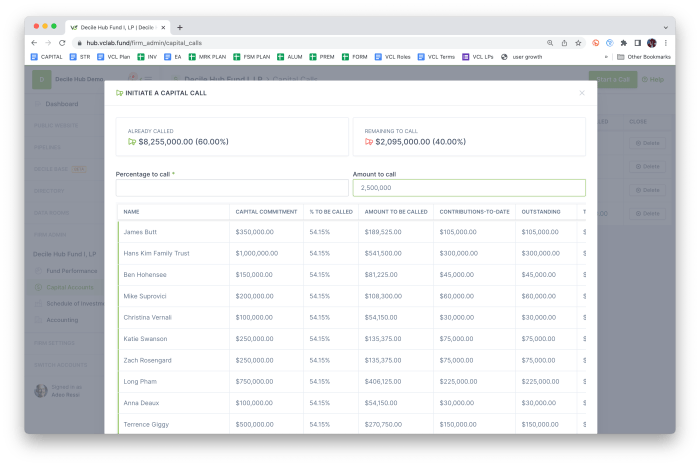
Task: Open the Chrome three-dot menu
Action: click(666, 43)
